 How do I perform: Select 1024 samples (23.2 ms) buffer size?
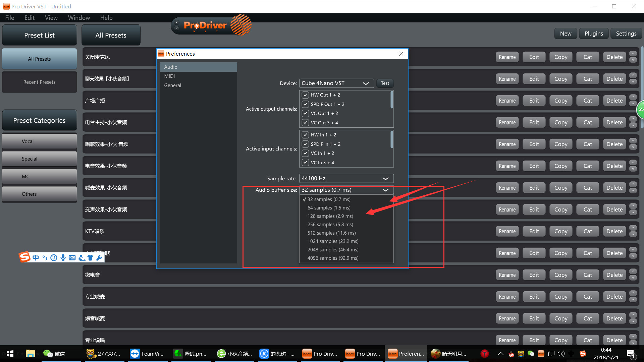click(346, 241)
